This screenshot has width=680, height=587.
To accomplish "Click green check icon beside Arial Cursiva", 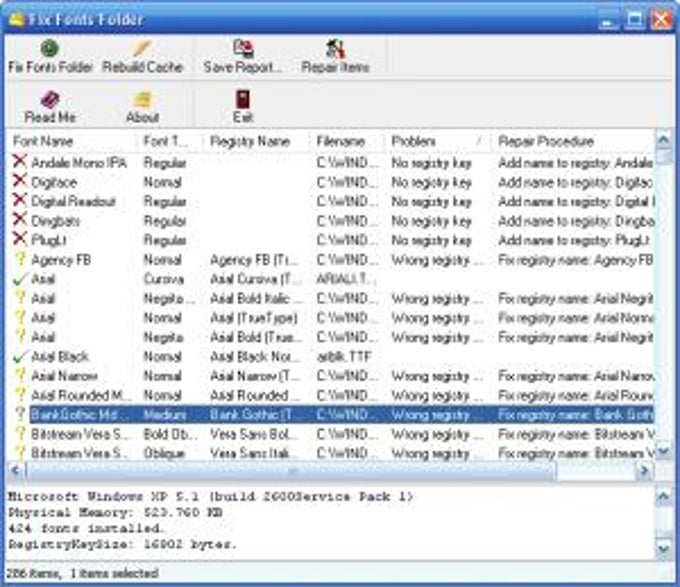I will point(20,279).
